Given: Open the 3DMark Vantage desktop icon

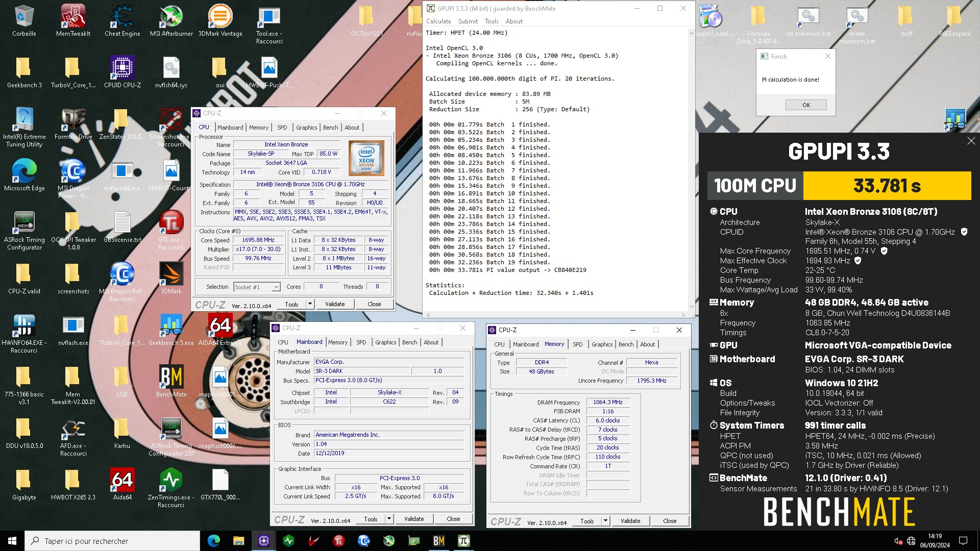Looking at the screenshot, I should click(x=220, y=20).
